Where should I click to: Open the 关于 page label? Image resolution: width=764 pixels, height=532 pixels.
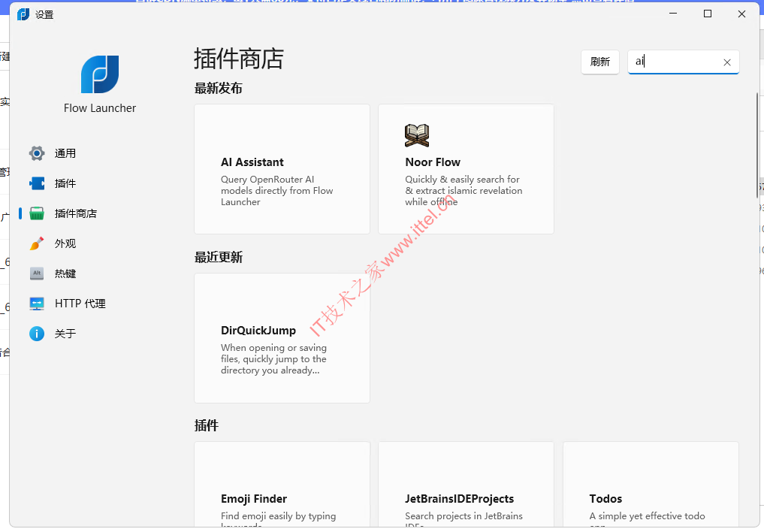[x=65, y=334]
